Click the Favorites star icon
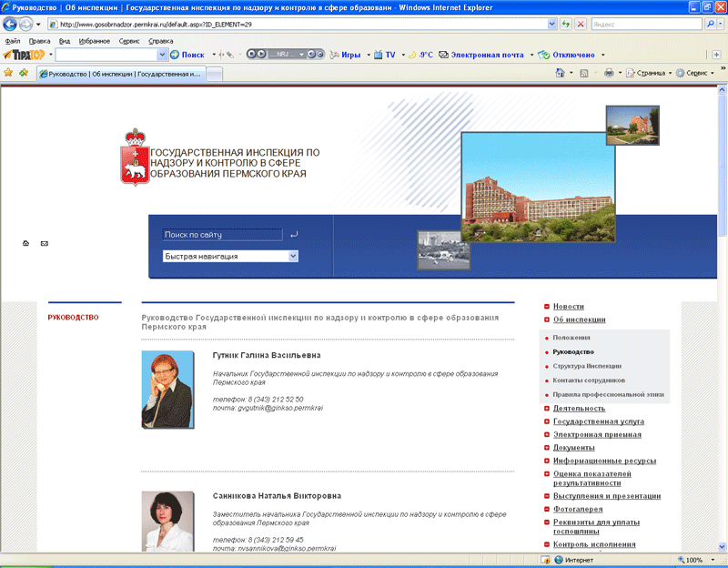 point(8,73)
